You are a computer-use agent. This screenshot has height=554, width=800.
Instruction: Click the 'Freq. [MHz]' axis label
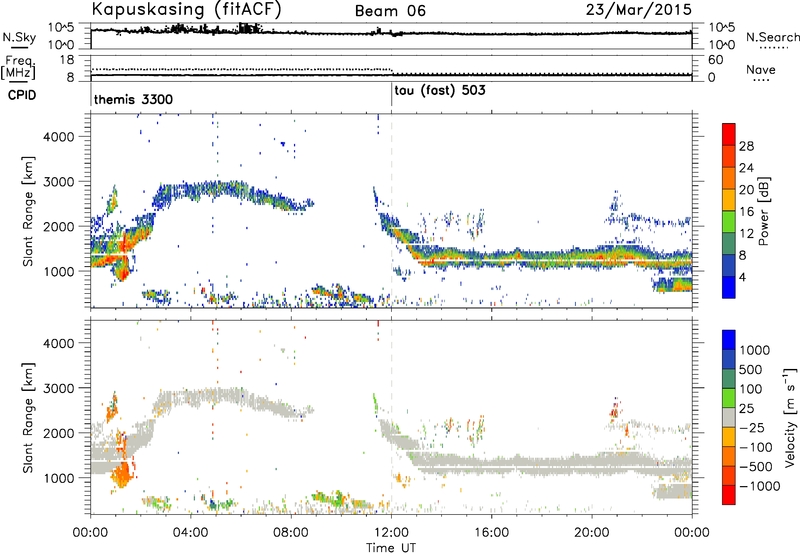pyautogui.click(x=18, y=67)
